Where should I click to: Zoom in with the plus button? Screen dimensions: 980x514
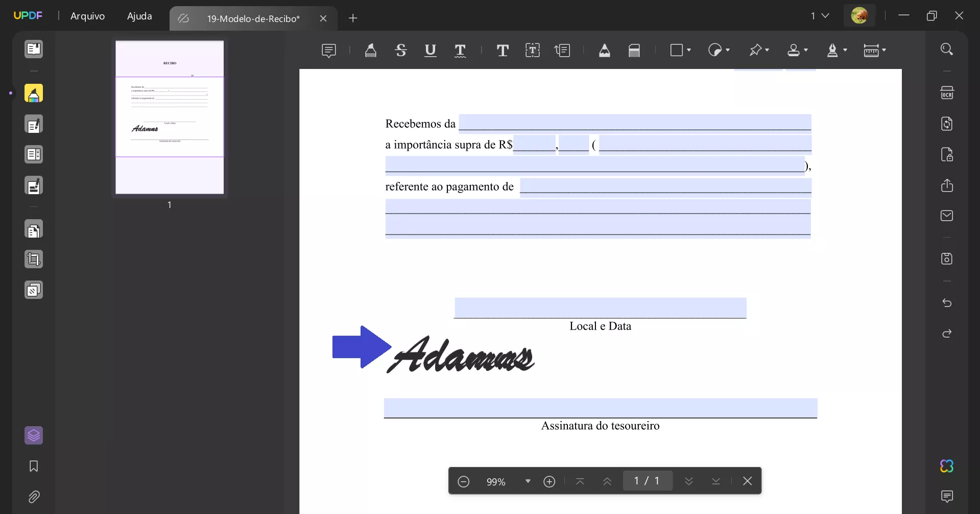pyautogui.click(x=549, y=481)
